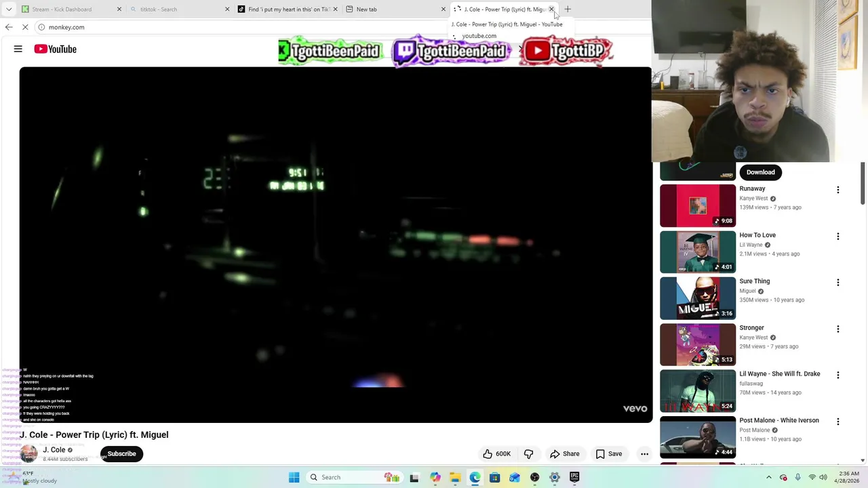Open options menu for Runaway
Image resolution: width=868 pixels, height=488 pixels.
click(x=838, y=190)
